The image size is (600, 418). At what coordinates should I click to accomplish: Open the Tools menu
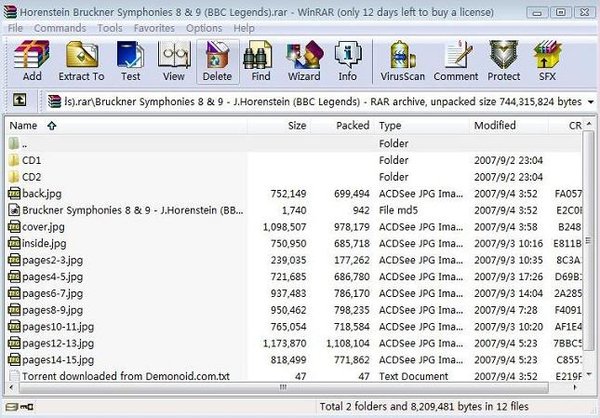[x=110, y=28]
